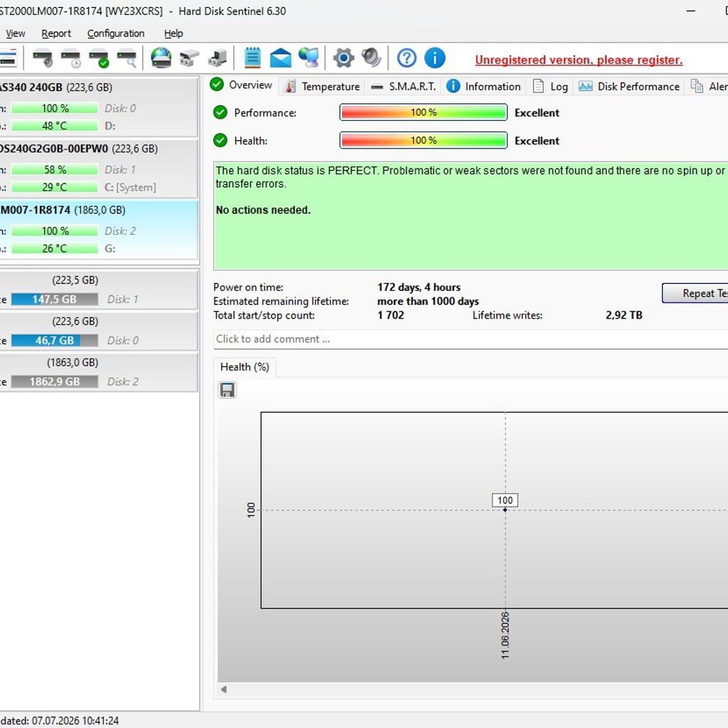Click the computer with disk toolbar icon

(218, 58)
